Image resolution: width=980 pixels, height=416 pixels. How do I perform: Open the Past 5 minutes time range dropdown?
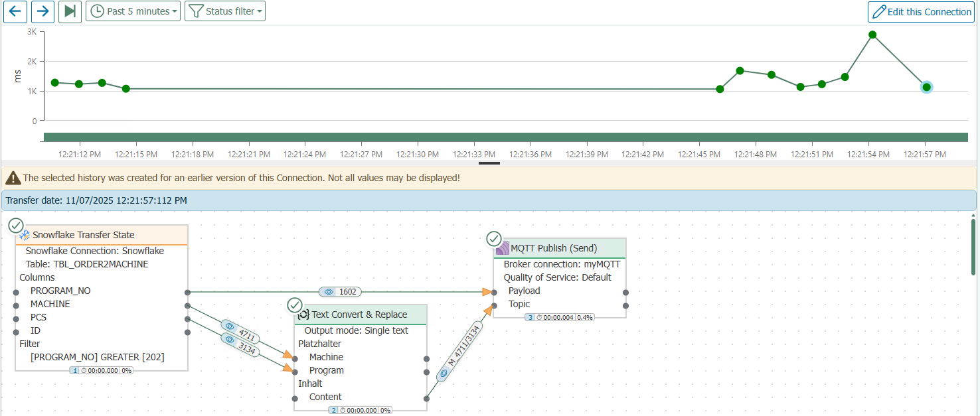tap(133, 11)
